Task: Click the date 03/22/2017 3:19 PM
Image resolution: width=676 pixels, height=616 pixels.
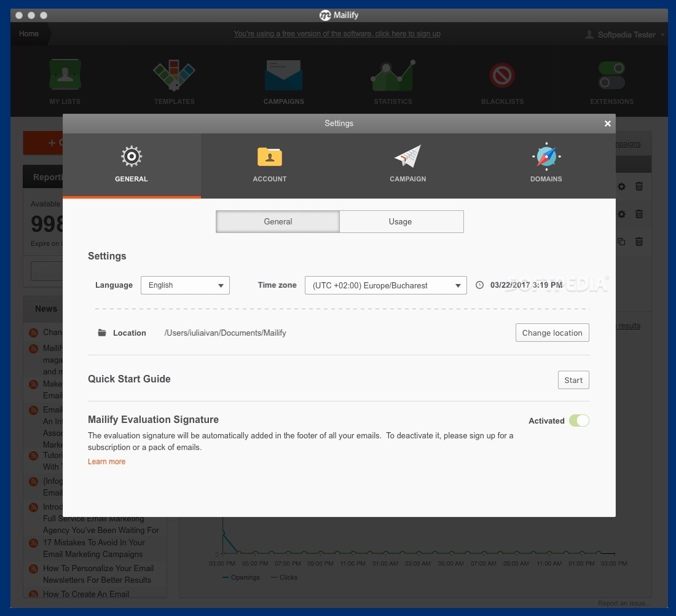Action: pos(526,285)
